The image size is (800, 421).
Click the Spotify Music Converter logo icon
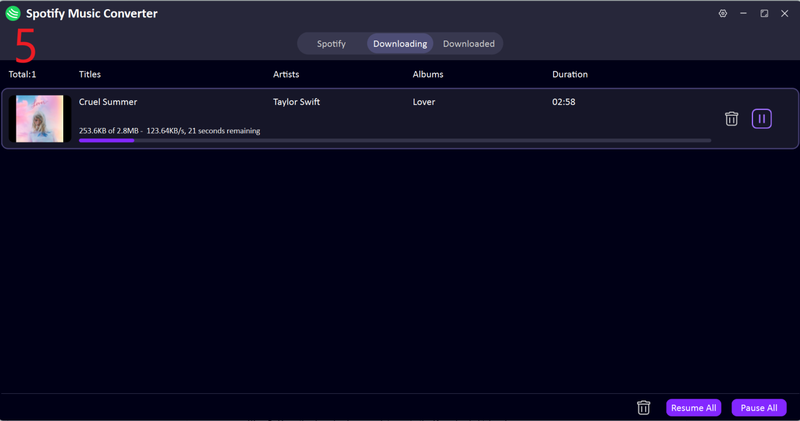(13, 14)
